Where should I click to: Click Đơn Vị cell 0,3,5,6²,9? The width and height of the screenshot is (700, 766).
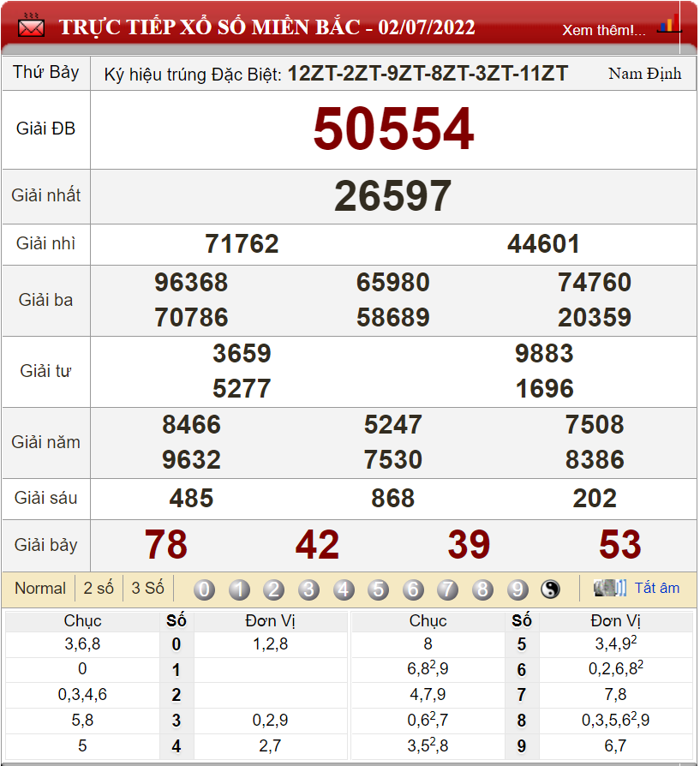pyautogui.click(x=615, y=720)
